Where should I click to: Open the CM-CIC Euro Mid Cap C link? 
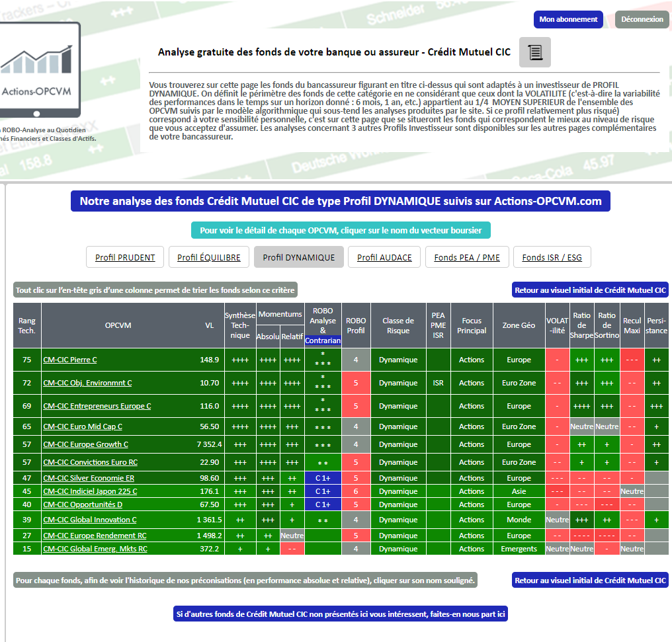(83, 426)
